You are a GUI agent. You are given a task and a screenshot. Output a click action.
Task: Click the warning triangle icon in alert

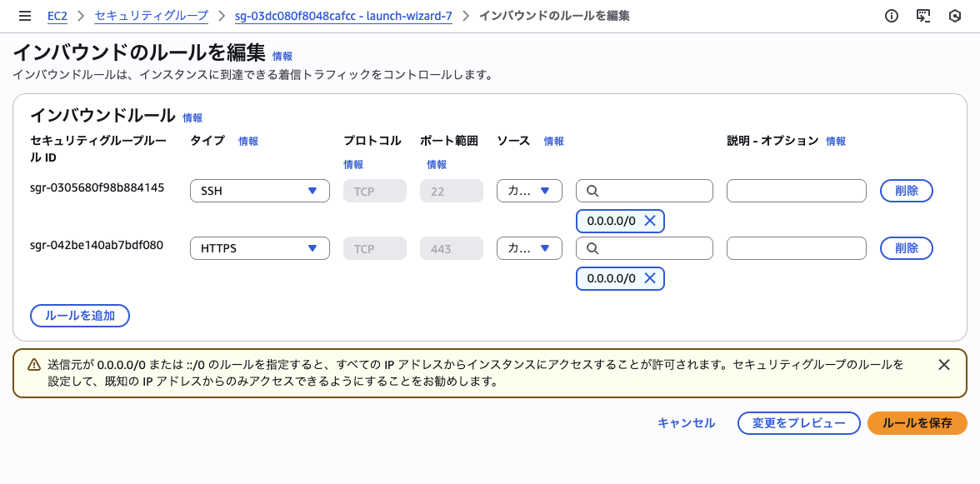[x=33, y=365]
